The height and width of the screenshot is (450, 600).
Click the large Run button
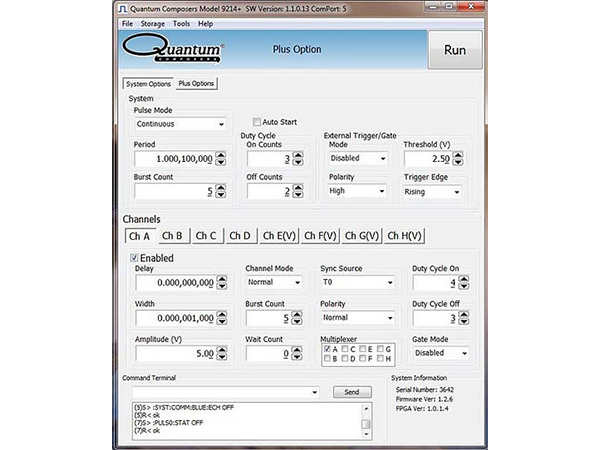455,50
